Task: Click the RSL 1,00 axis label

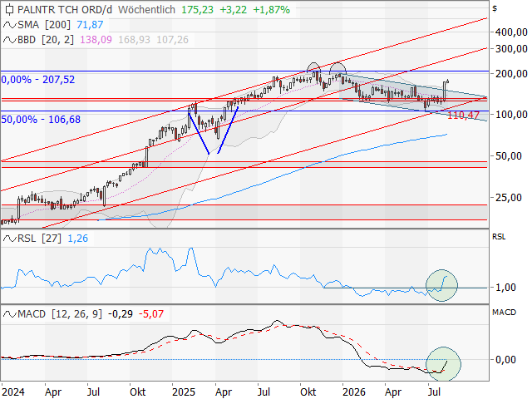Action: pyautogui.click(x=506, y=288)
